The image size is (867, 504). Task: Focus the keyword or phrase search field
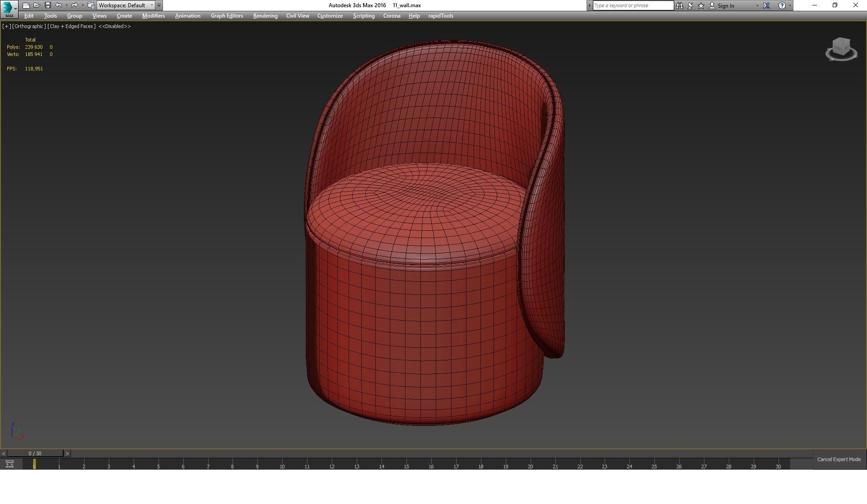click(x=633, y=5)
